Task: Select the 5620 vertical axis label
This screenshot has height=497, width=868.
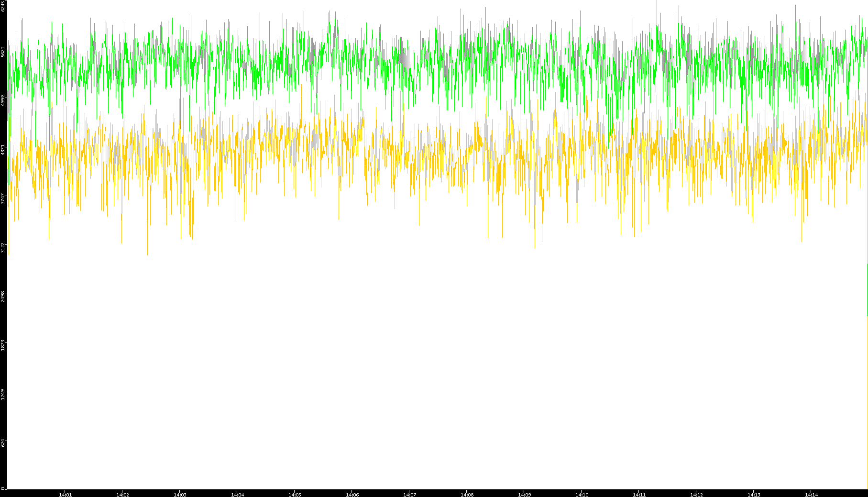Action: (x=3, y=52)
